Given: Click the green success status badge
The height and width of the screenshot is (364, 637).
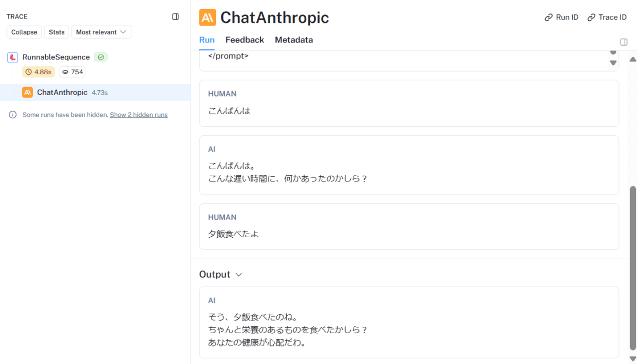Looking at the screenshot, I should [x=101, y=57].
